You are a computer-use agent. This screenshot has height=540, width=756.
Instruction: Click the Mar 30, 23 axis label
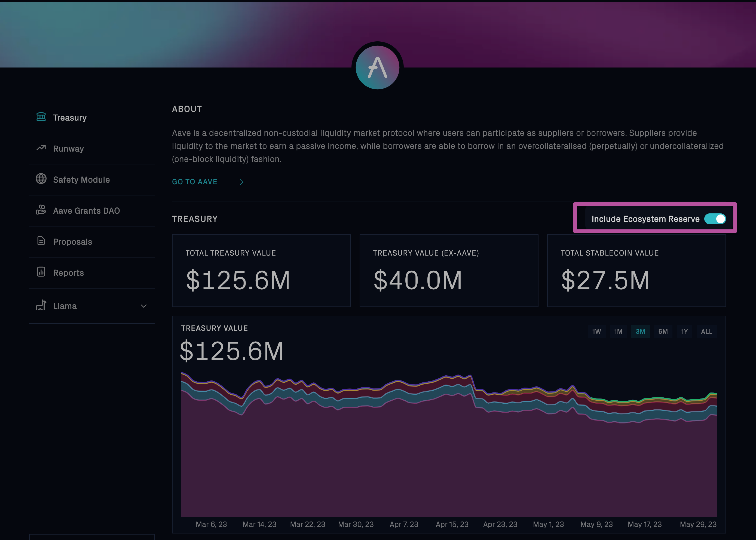(x=356, y=524)
